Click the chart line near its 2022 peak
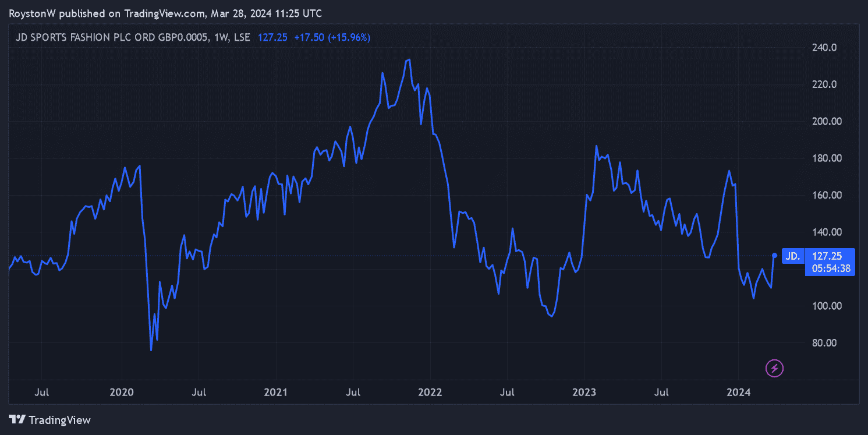 click(409, 59)
